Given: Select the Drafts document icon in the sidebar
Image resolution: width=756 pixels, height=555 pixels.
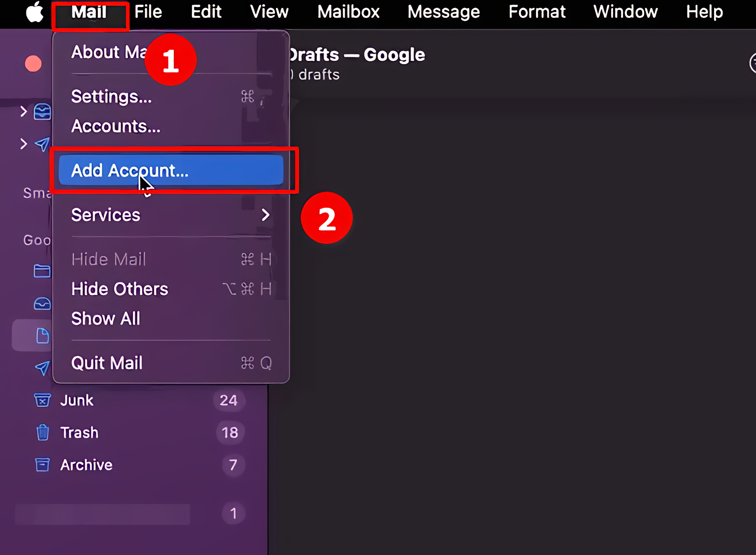Looking at the screenshot, I should point(43,335).
